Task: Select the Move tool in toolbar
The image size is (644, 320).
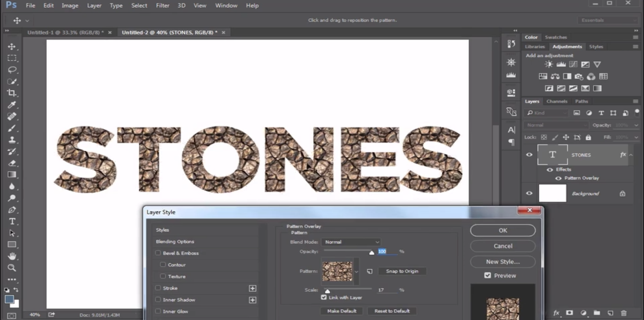Action: pyautogui.click(x=12, y=47)
